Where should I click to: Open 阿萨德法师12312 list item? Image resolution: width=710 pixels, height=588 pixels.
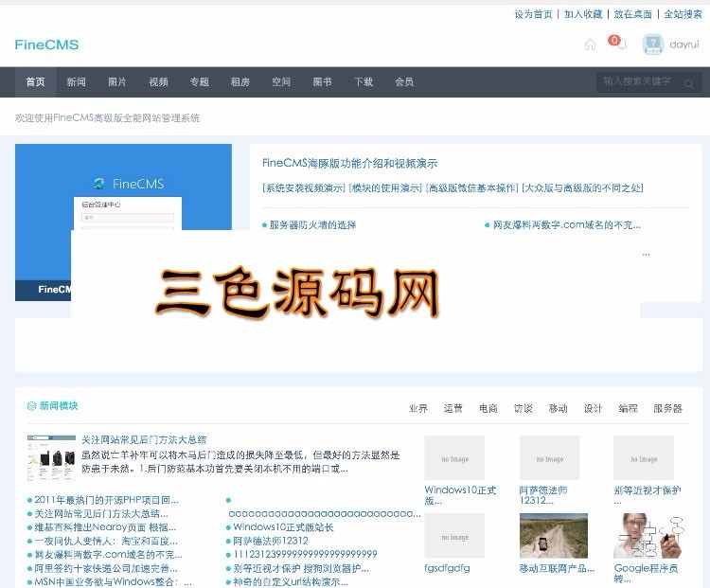(271, 541)
